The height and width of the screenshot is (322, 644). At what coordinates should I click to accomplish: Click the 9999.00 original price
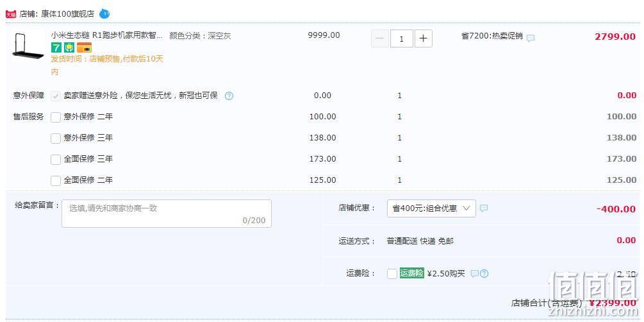pos(324,35)
